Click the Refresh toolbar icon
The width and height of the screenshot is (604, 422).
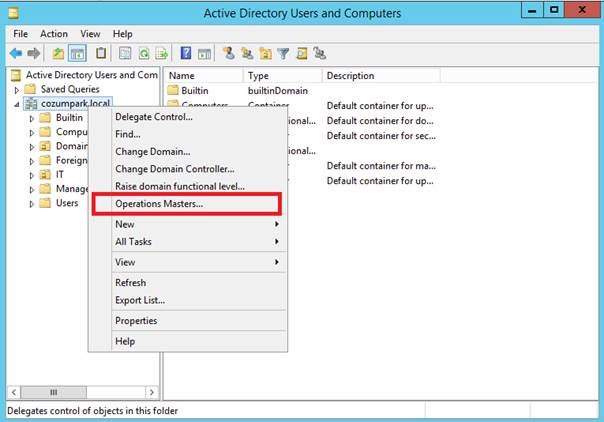click(144, 54)
